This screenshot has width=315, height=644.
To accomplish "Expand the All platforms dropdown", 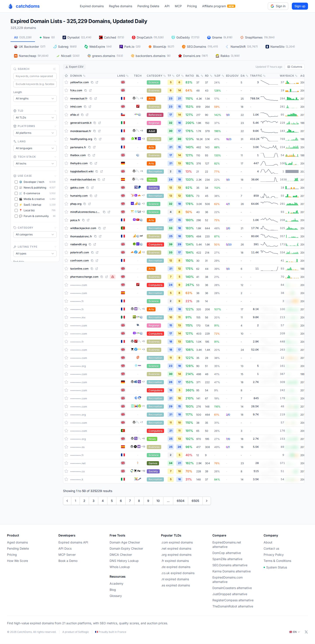I will click(x=35, y=133).
